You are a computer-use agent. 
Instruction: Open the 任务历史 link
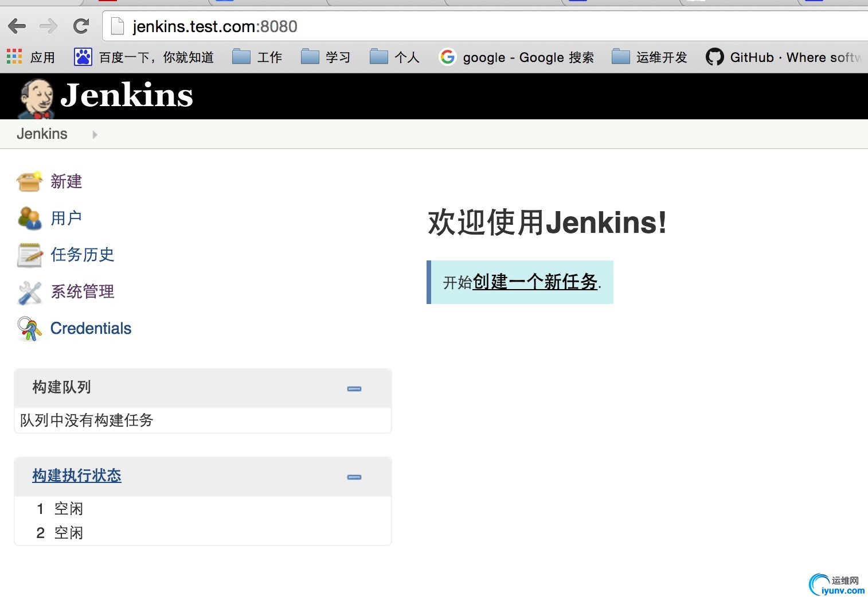click(x=83, y=255)
